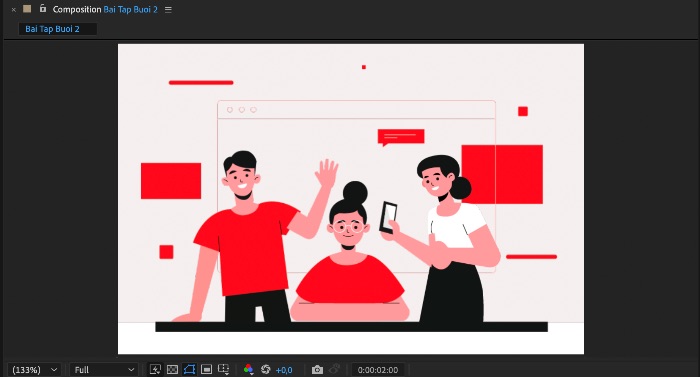Click the 0:00:02:00 preview time display
Viewport: 700px width, 377px height.
378,370
